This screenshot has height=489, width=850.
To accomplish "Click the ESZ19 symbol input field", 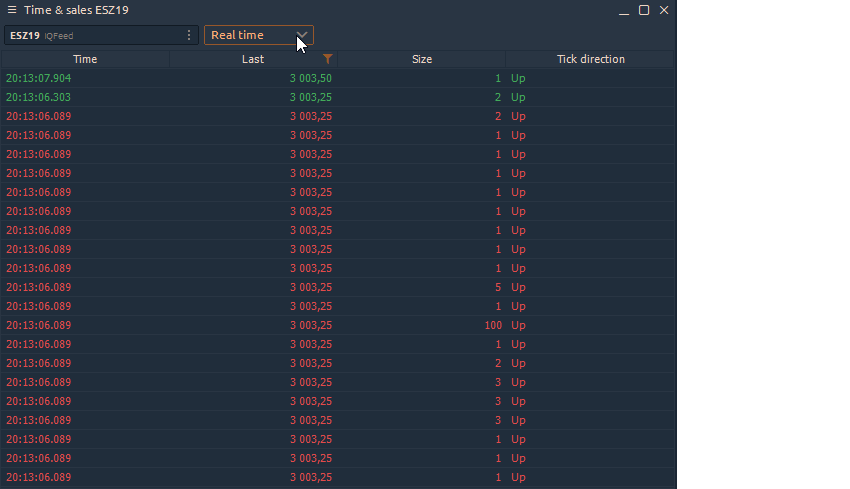I will point(101,35).
